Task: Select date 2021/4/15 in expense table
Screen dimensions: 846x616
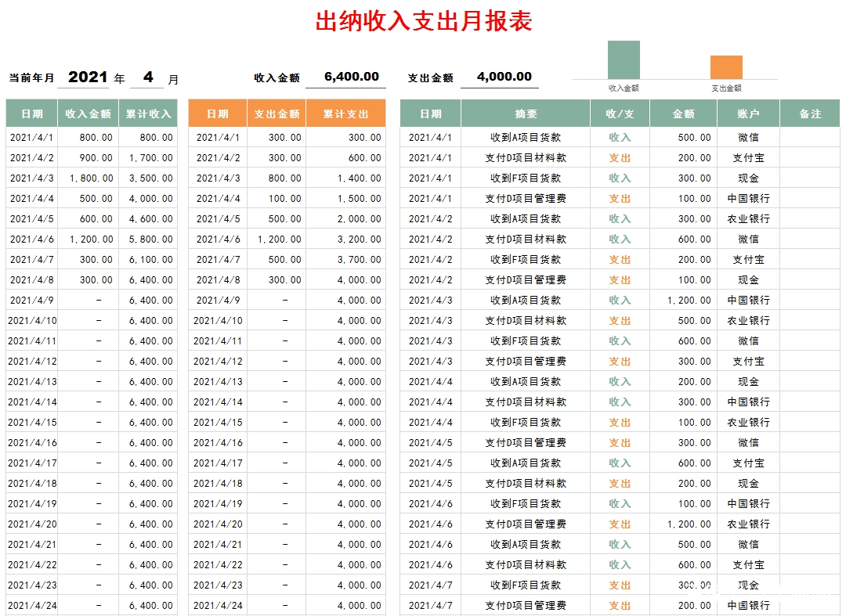Action: pyautogui.click(x=218, y=423)
